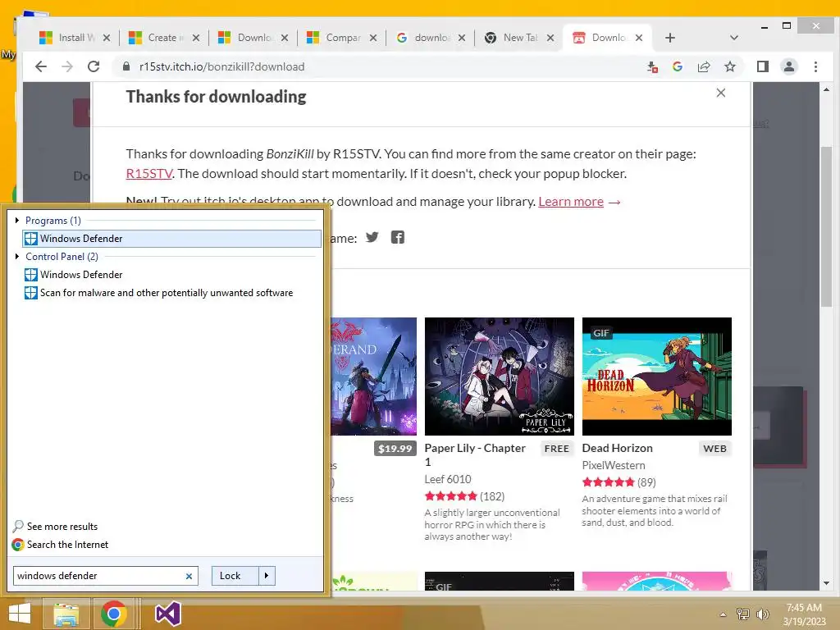
Task: Go forward in browser history
Action: coord(67,66)
